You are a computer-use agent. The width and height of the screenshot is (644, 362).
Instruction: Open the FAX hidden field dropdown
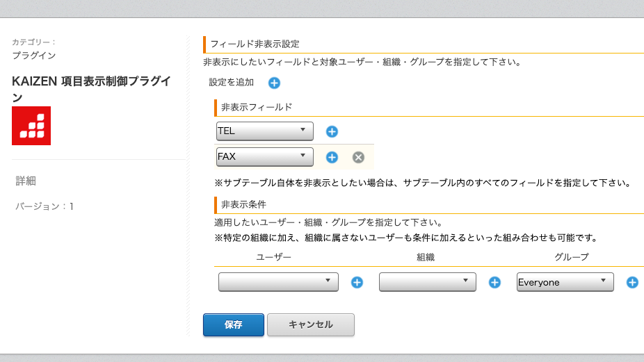264,157
